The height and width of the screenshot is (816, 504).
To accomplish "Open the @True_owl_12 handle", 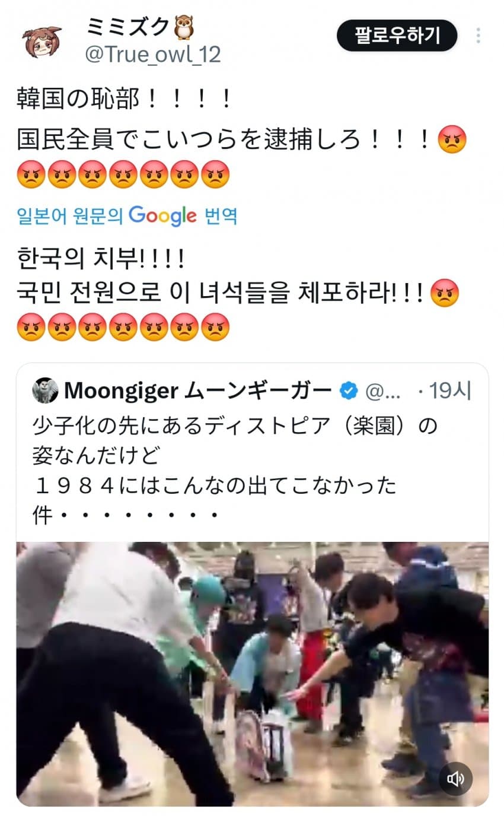I will point(153,55).
